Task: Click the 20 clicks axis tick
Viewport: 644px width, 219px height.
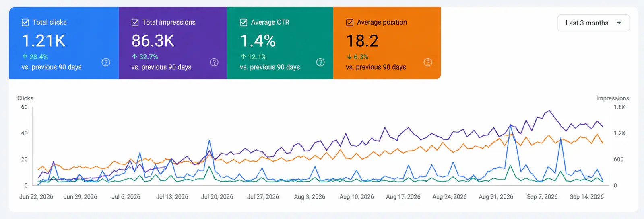Action: 24,160
